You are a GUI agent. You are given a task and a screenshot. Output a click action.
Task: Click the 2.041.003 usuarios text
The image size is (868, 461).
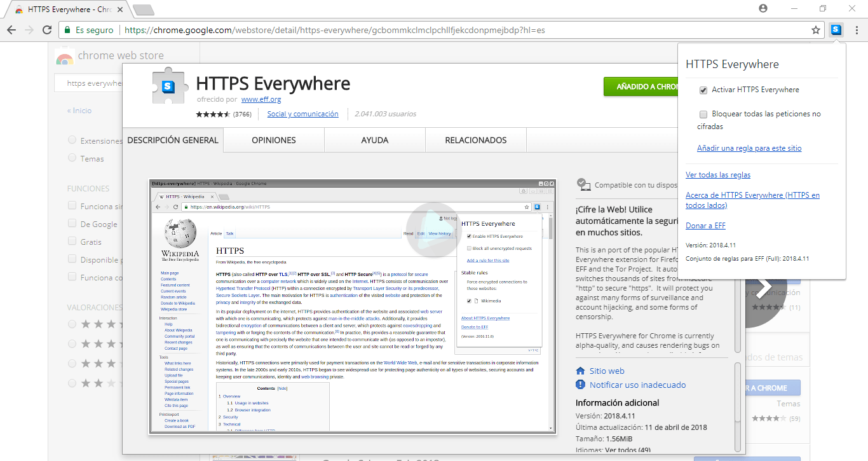point(386,114)
